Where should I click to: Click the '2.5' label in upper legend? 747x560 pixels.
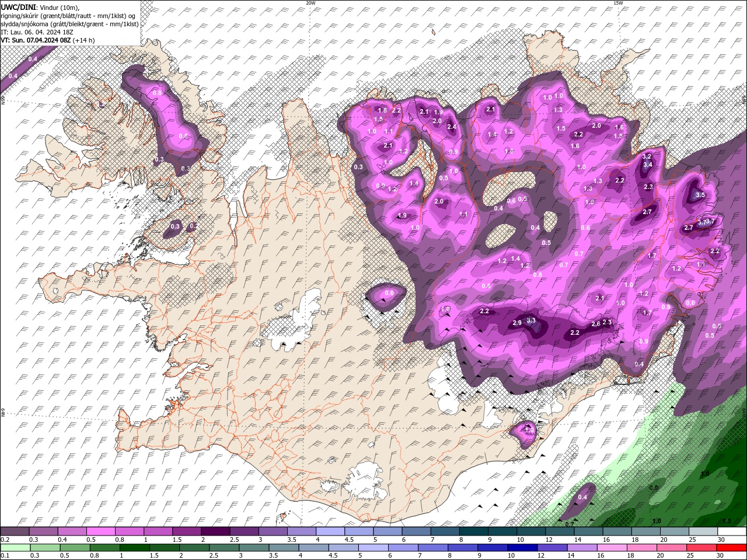pyautogui.click(x=234, y=540)
